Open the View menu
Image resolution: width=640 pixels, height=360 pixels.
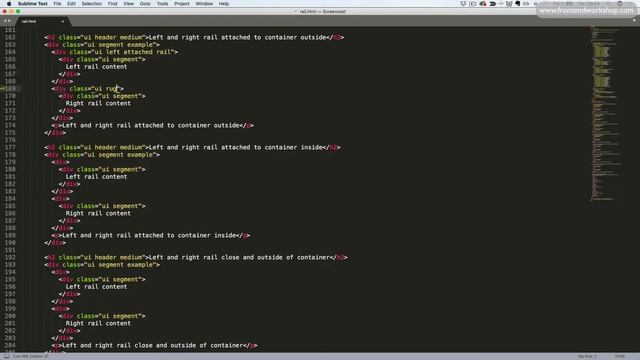129,4
